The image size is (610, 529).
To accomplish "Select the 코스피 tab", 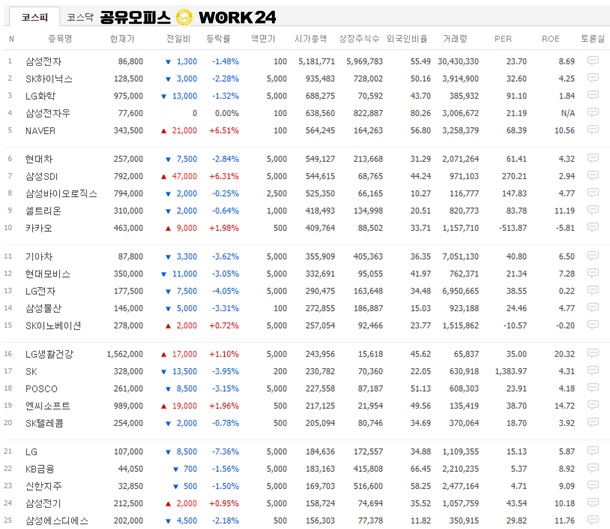I will (35, 17).
